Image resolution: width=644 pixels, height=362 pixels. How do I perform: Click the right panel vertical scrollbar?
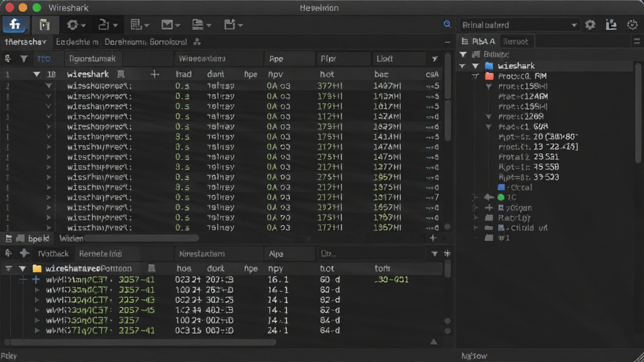638,113
